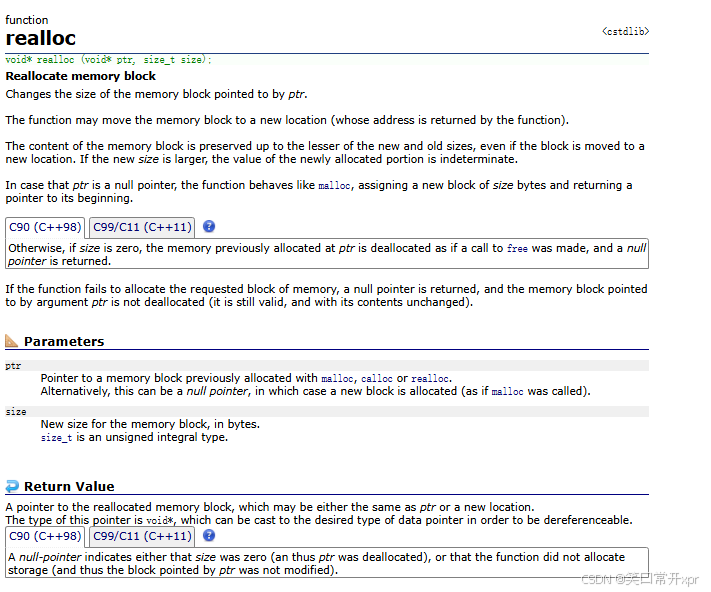Switch to C99/C11 (C++11) tab under Return Value
This screenshot has height=592, width=711.
click(x=142, y=536)
